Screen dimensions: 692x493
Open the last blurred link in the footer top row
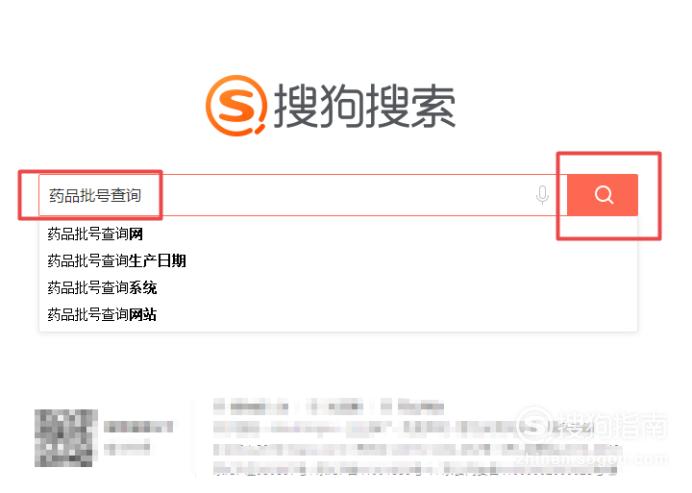point(412,406)
